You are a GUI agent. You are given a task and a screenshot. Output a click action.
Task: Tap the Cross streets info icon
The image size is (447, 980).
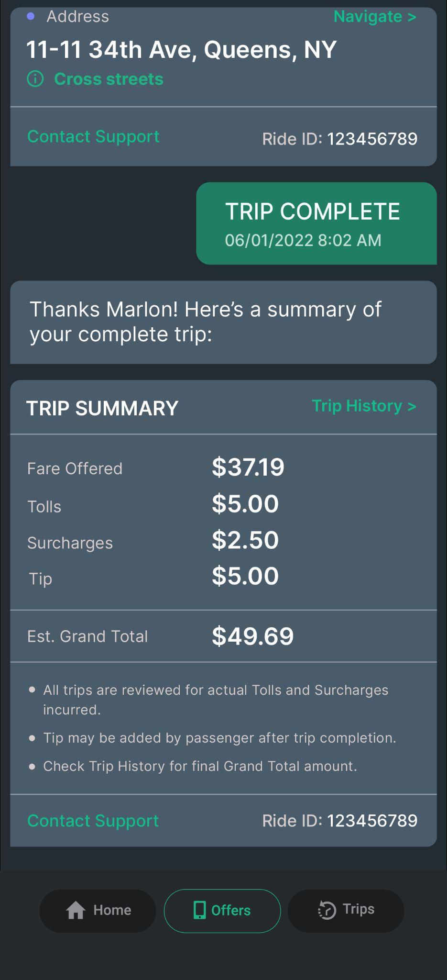[x=35, y=79]
